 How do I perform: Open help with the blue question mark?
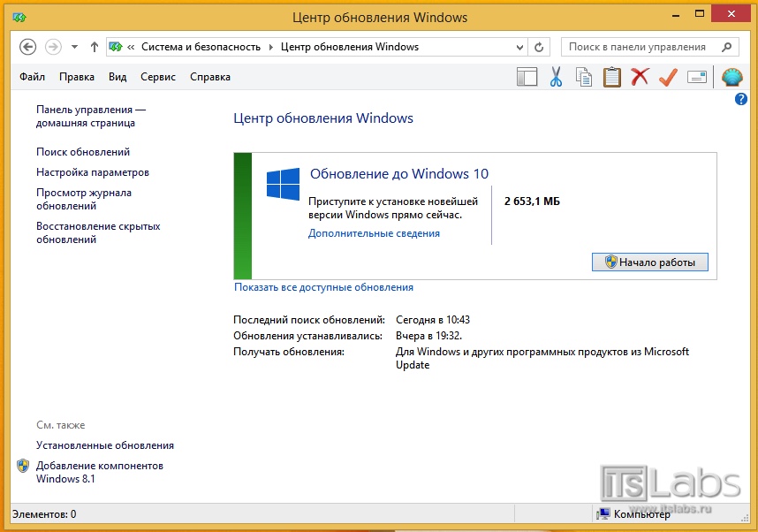tap(740, 99)
